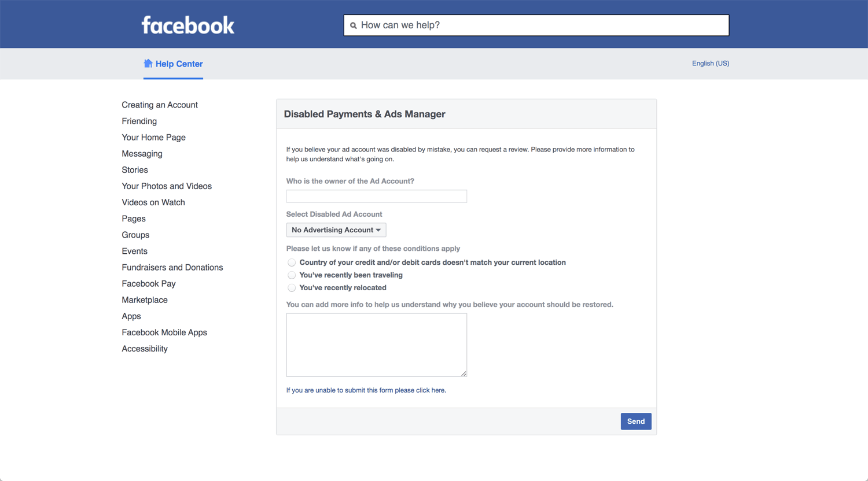Open the No Advertising Account dropdown
Screen dimensions: 868x481
click(336, 230)
